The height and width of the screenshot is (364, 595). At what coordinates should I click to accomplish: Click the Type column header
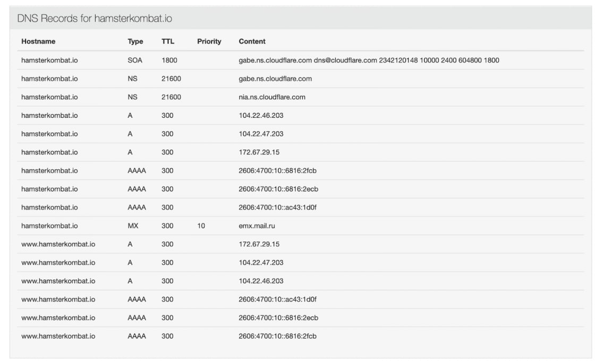[x=135, y=41]
